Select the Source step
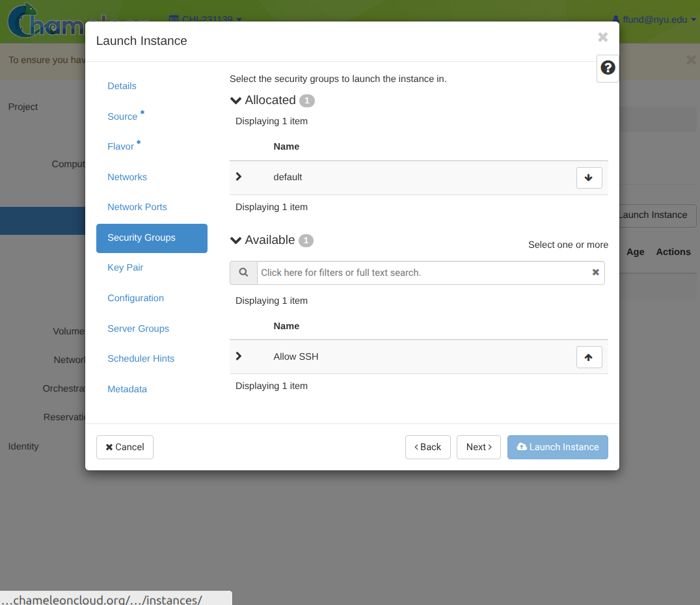The height and width of the screenshot is (605, 700). pos(122,116)
